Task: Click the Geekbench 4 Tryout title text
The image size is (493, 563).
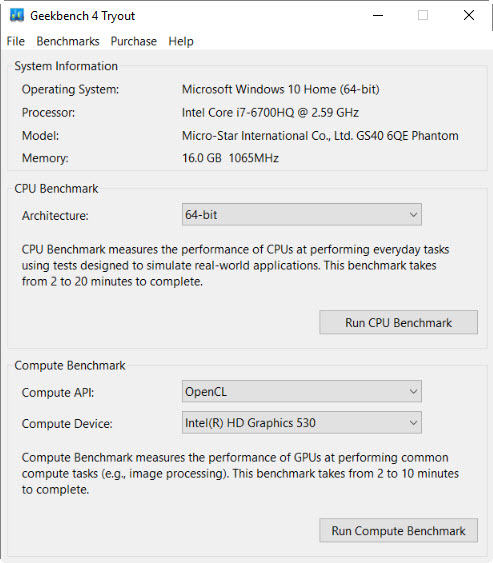Action: tap(83, 16)
